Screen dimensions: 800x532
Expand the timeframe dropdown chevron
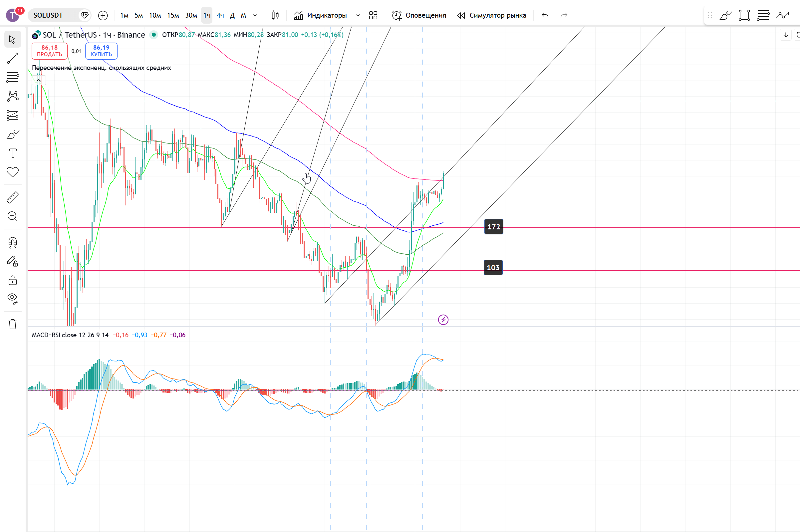255,15
